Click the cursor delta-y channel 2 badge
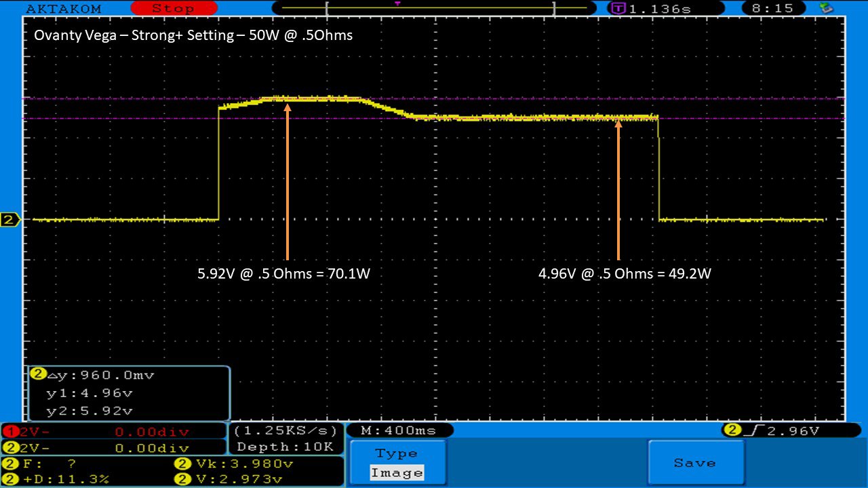Screen dimensions: 868x488 click(x=38, y=374)
